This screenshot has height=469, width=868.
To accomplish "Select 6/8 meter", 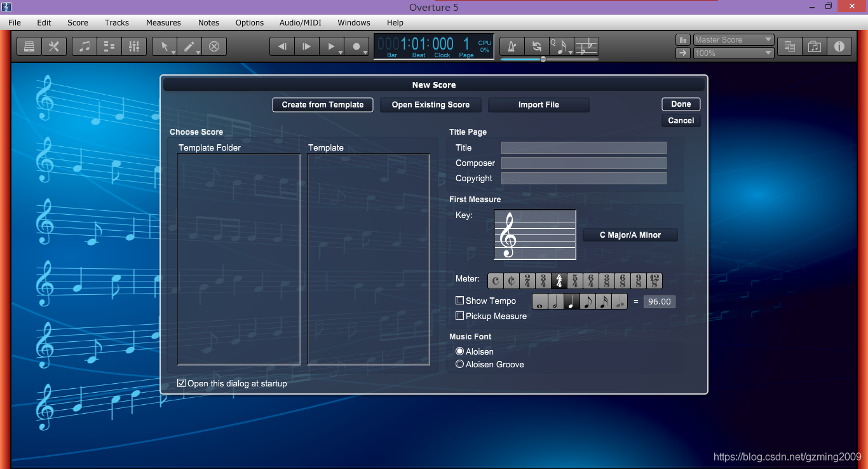I will (x=623, y=281).
